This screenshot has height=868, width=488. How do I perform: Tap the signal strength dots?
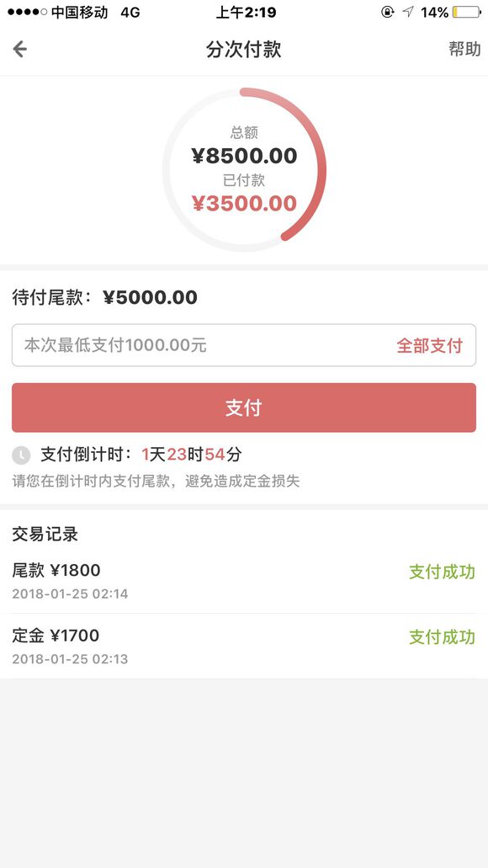(28, 12)
